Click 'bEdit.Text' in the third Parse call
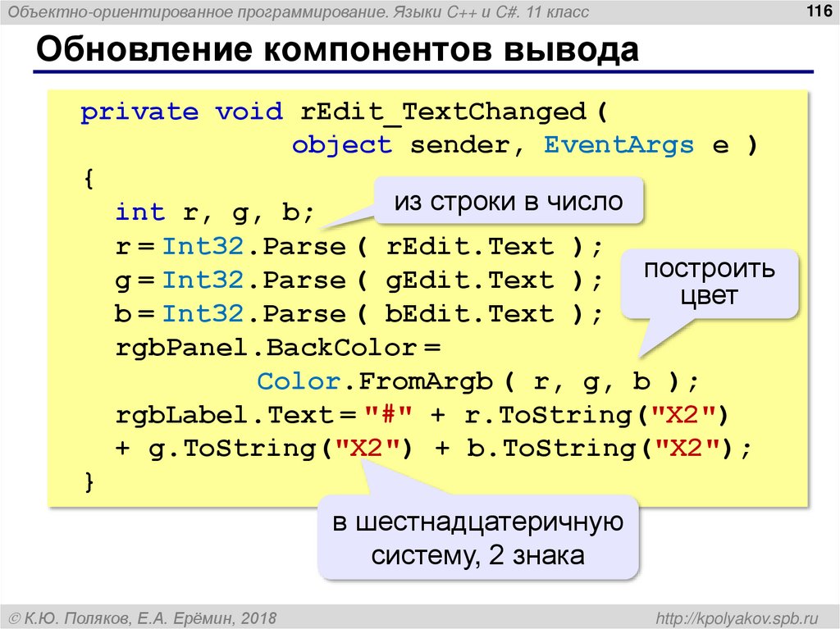The width and height of the screenshot is (840, 629). click(470, 314)
